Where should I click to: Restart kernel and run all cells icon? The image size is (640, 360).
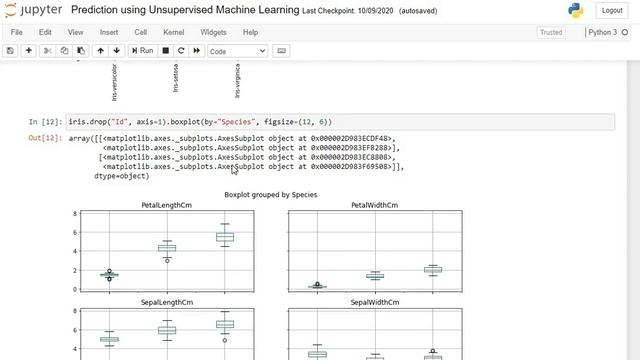tap(196, 51)
